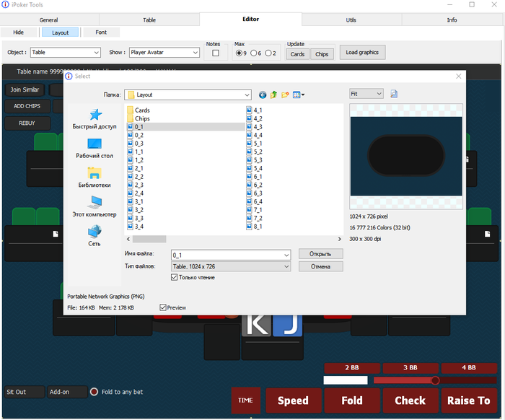Viewport: 505px width, 420px height.
Task: Click Update Chips button
Action: pos(322,54)
